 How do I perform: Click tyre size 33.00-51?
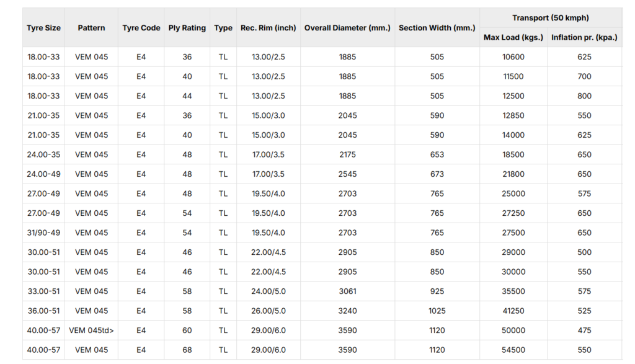[44, 291]
